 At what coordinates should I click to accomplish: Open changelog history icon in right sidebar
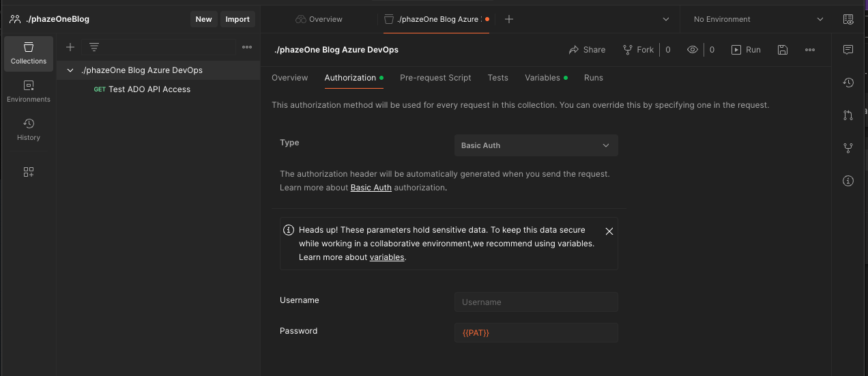[x=848, y=83]
